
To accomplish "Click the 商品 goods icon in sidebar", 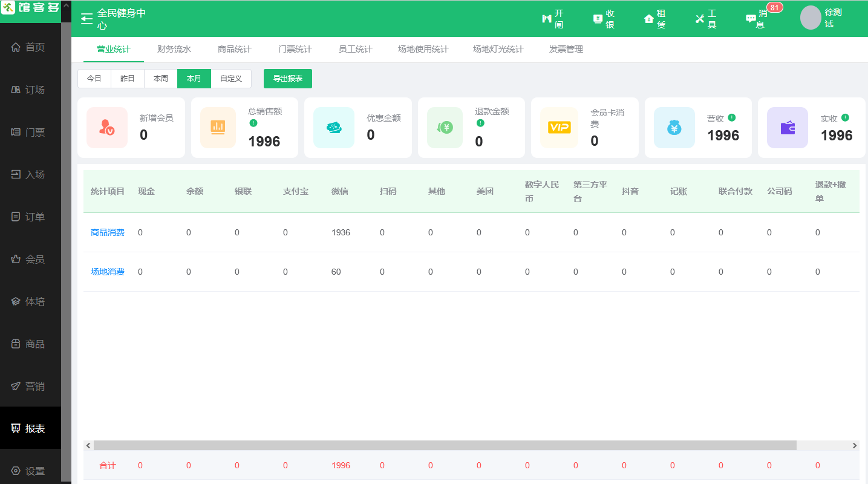I will (x=16, y=344).
